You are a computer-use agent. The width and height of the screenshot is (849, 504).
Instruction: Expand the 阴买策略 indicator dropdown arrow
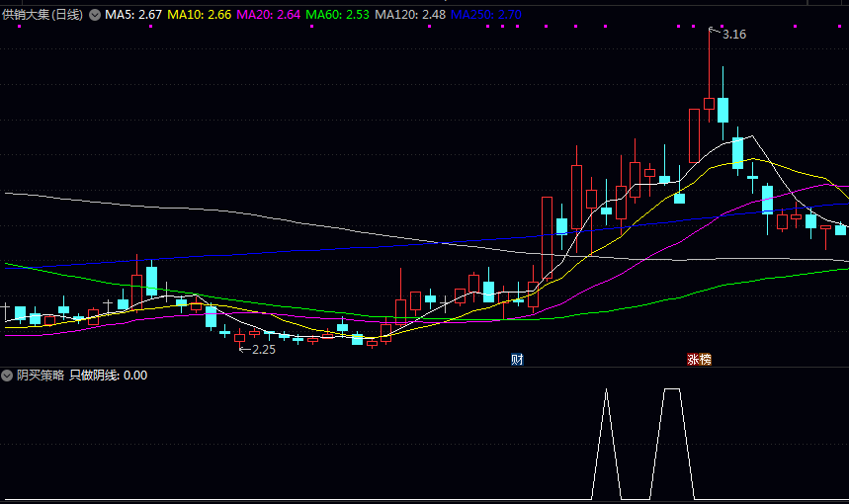click(8, 376)
